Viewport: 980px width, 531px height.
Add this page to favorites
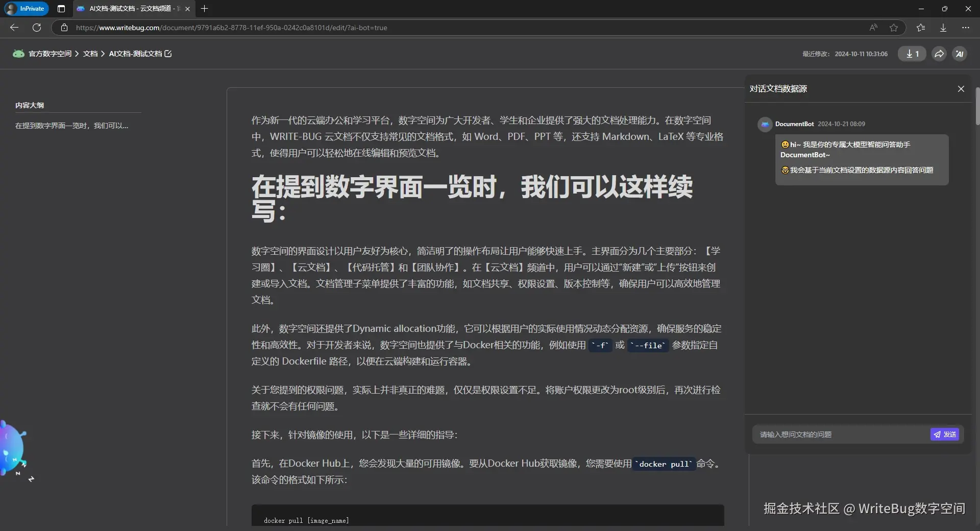click(x=894, y=28)
